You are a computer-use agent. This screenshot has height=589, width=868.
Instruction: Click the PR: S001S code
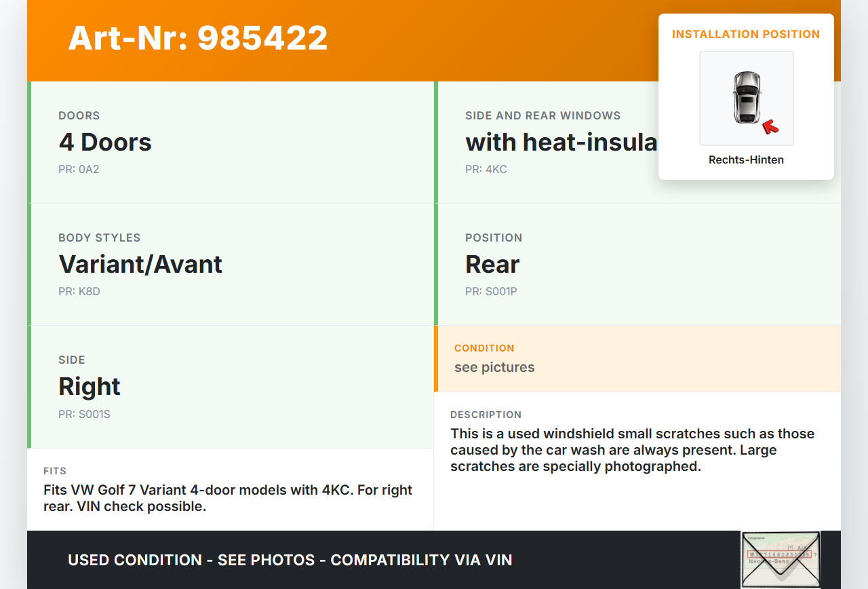(84, 413)
